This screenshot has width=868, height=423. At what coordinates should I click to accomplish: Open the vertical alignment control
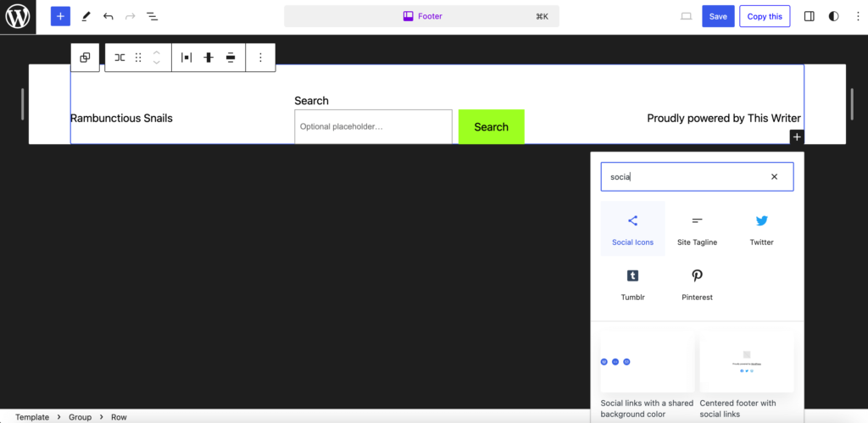(209, 58)
